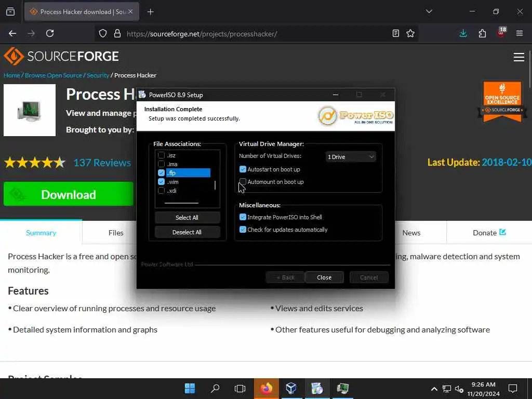Toggle reader view icon

tap(395, 34)
